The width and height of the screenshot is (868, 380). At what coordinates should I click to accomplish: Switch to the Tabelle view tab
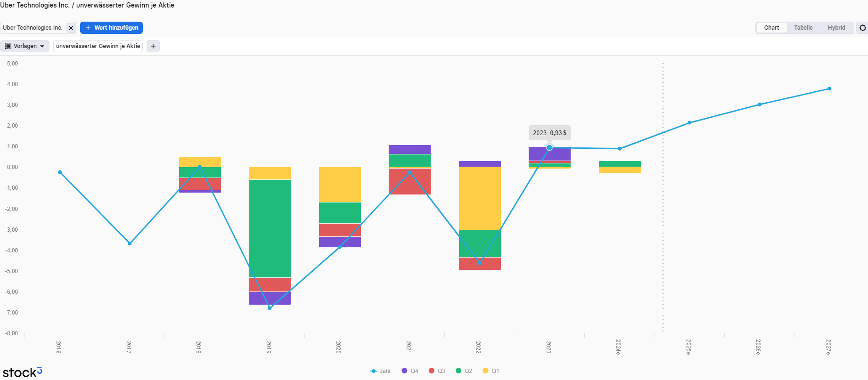[x=803, y=28]
